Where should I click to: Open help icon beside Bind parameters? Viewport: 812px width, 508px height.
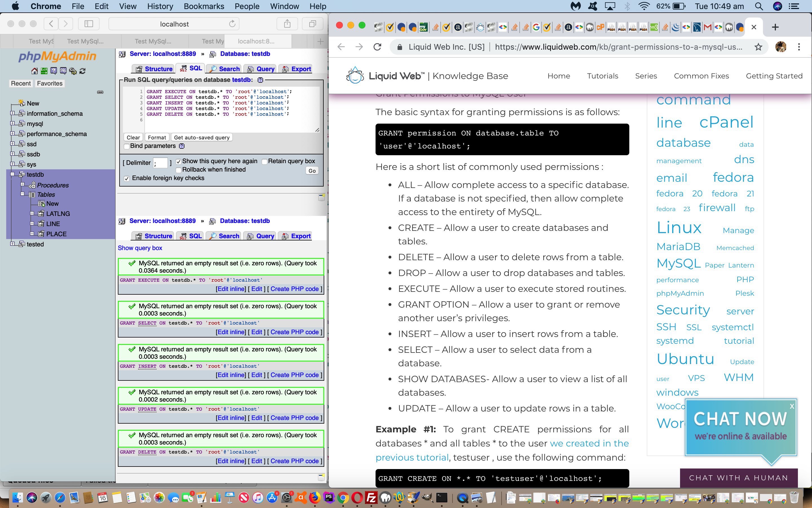coord(182,146)
